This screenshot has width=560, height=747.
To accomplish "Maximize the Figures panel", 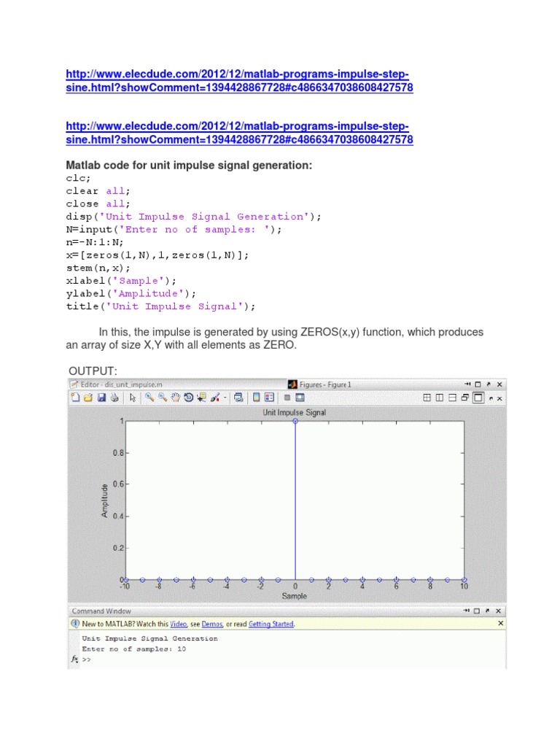I will [478, 384].
